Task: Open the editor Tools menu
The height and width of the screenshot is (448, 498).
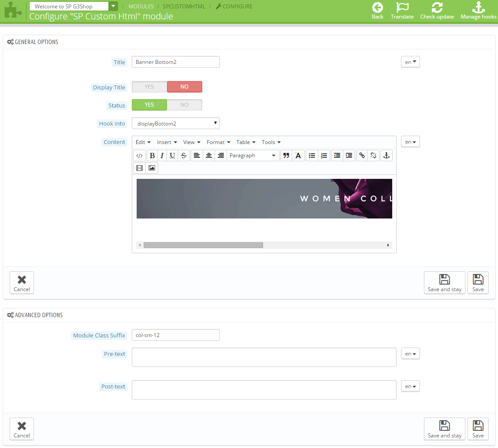Action: (271, 142)
